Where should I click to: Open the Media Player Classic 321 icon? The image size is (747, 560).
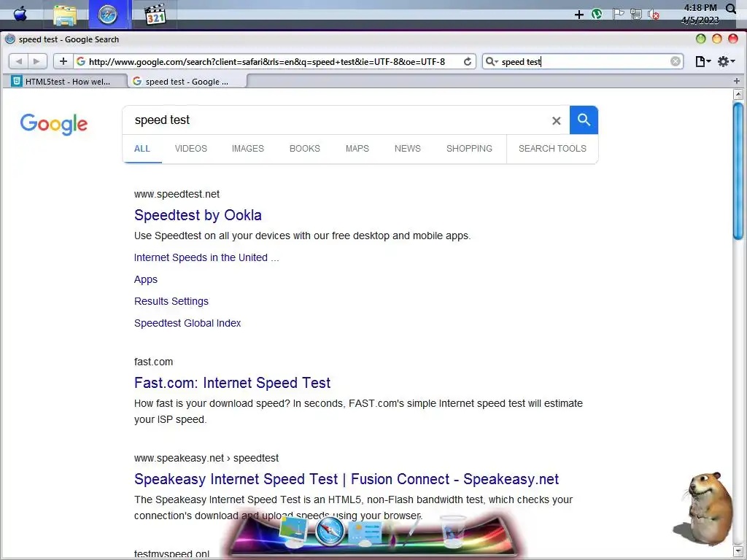155,15
